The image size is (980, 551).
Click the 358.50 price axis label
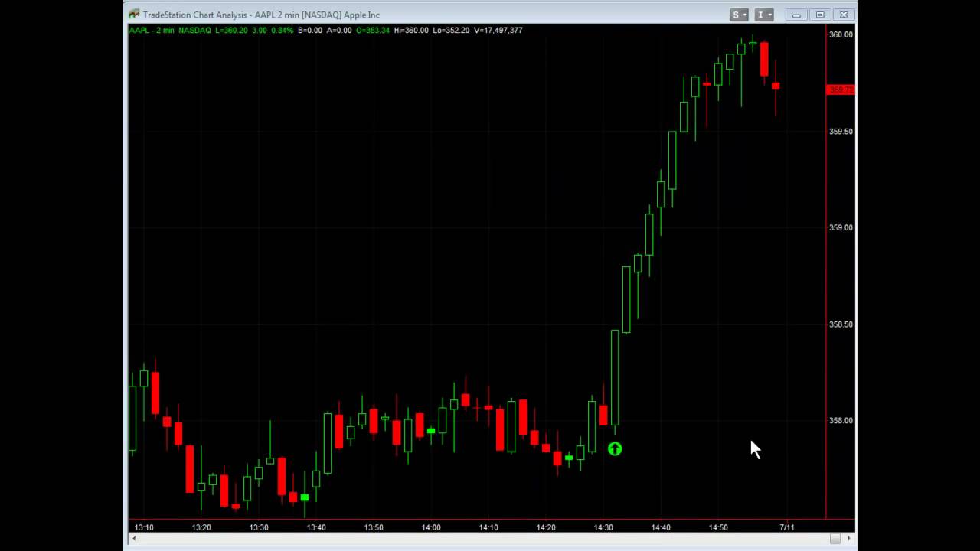pyautogui.click(x=841, y=324)
